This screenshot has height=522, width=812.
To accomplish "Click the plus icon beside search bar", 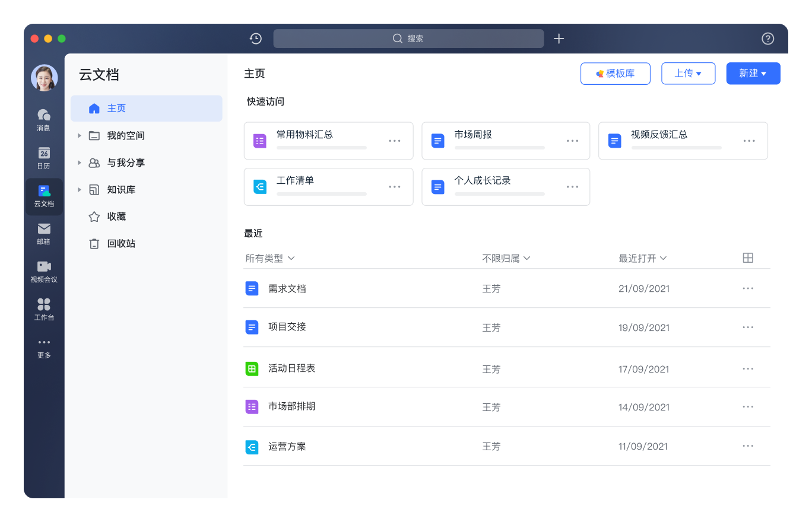I will coord(559,39).
